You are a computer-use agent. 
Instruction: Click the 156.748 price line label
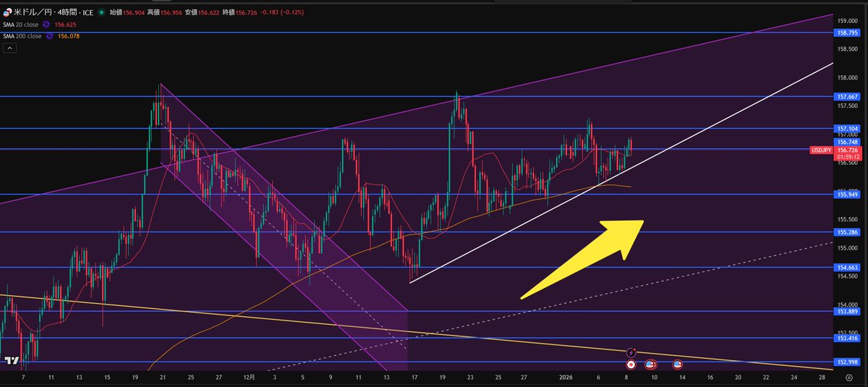coord(848,143)
